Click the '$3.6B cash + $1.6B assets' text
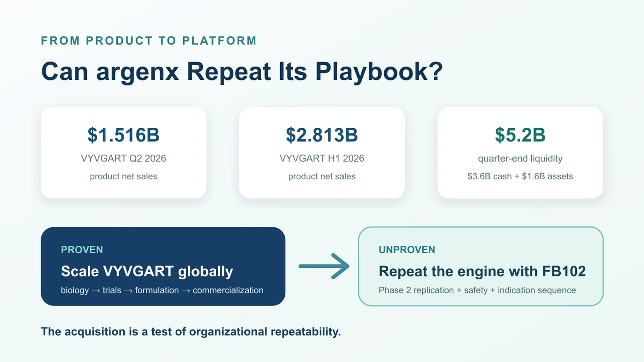 click(x=520, y=176)
